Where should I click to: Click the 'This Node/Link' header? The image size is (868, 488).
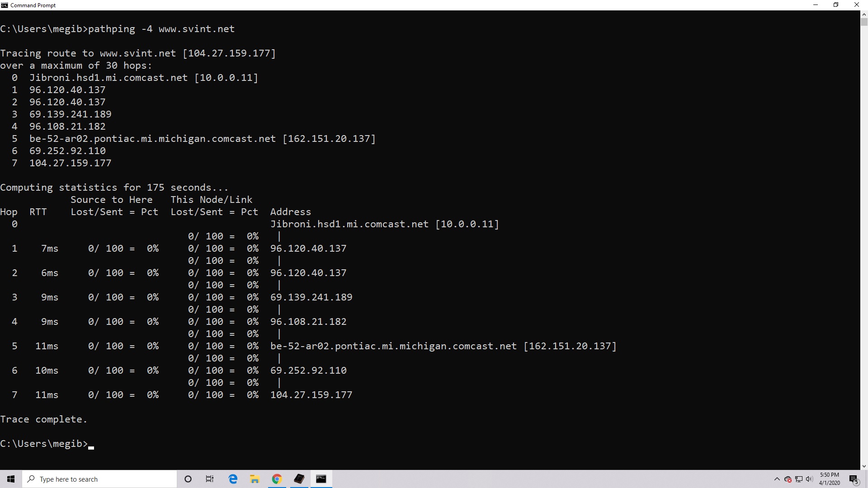(x=212, y=200)
